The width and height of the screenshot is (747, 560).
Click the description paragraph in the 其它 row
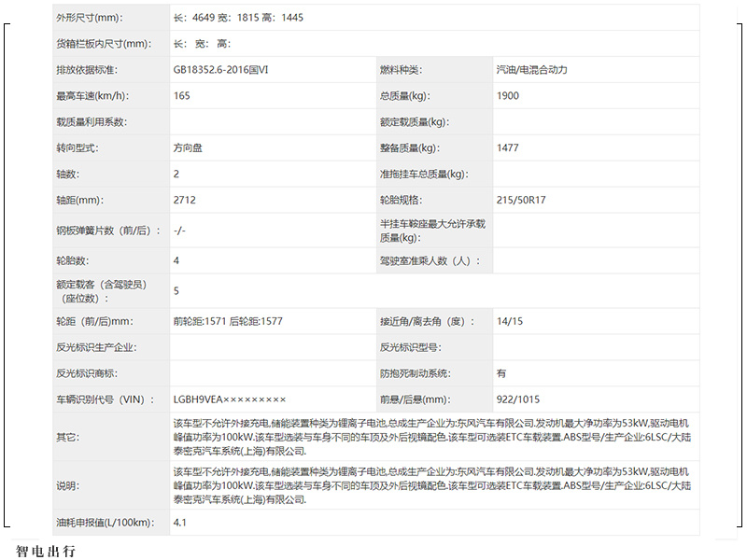[x=432, y=437]
